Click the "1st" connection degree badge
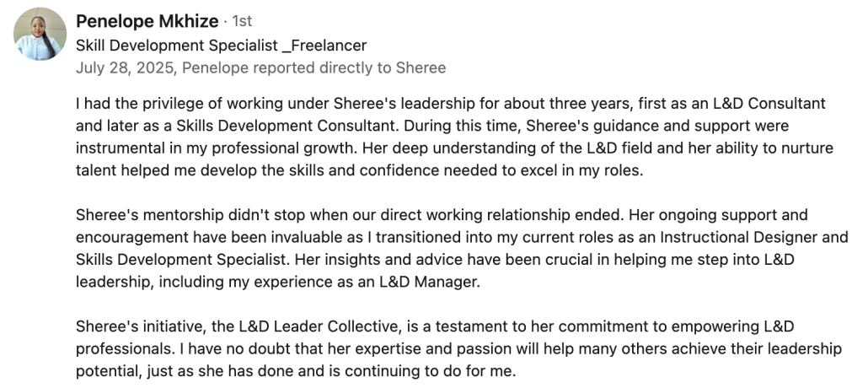868x388 pixels. tap(242, 22)
